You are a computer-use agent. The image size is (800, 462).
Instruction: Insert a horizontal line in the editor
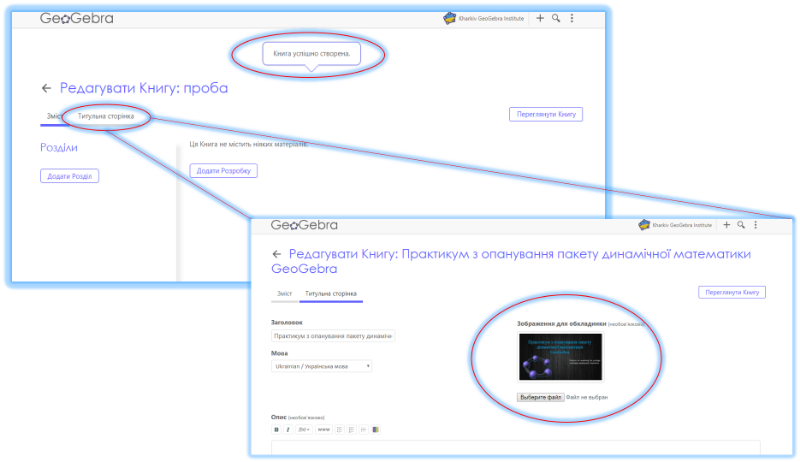coord(363,430)
